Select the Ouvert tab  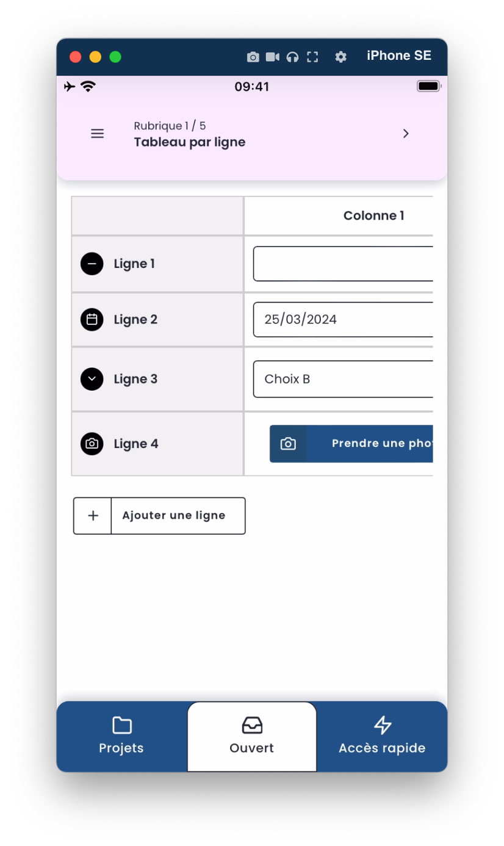(252, 736)
